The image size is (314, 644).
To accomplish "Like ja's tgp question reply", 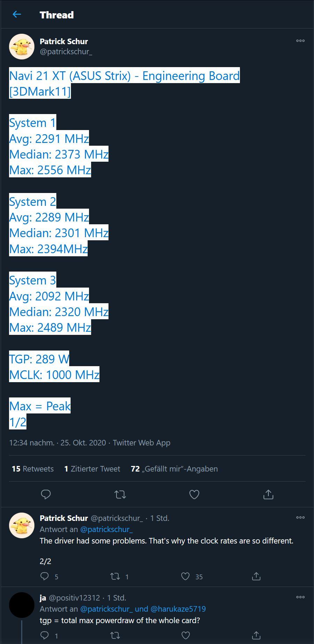I will pos(186,635).
